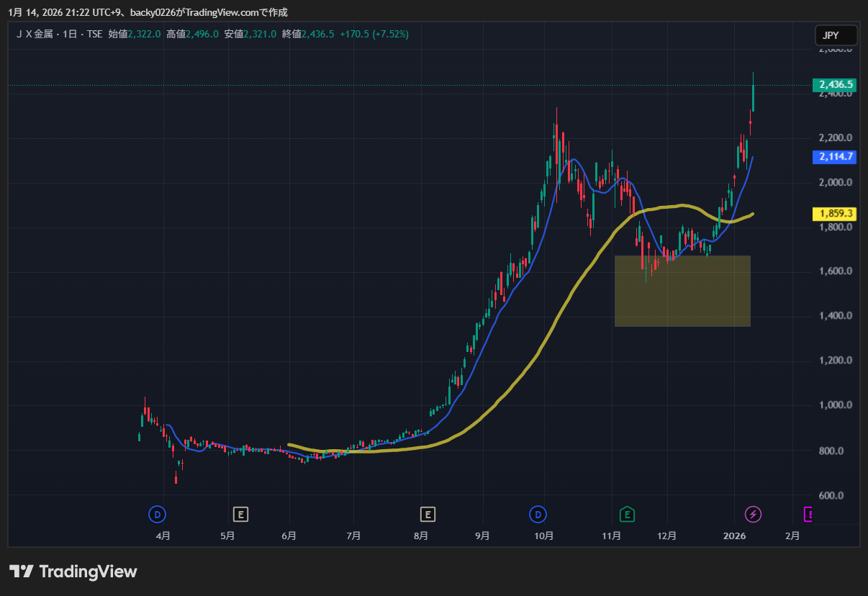Click the 10月 label on time axis
Viewport: 868px width, 596px height.
pyautogui.click(x=543, y=536)
